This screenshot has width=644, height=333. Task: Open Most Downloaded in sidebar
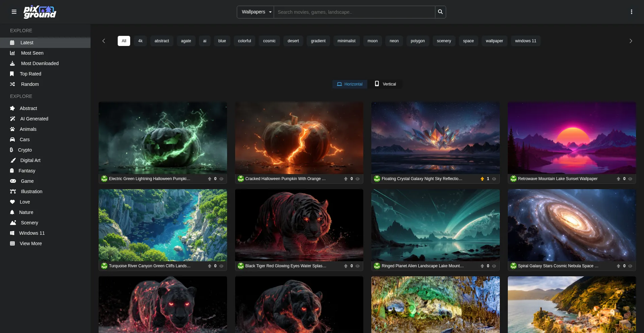point(40,63)
